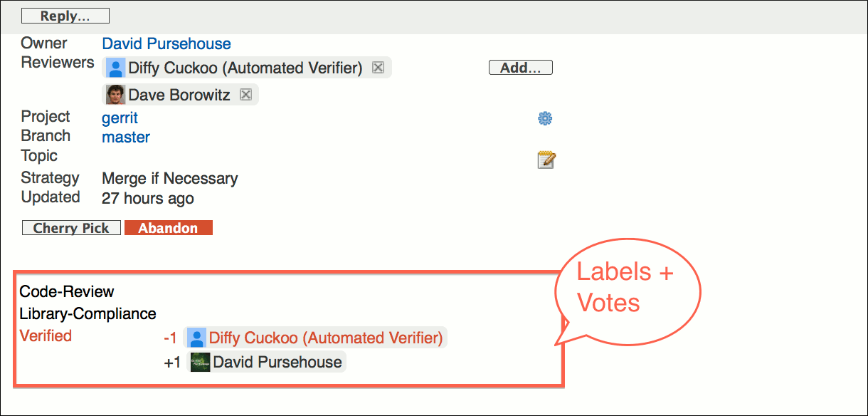
Task: Click the Cherry Pick button
Action: [x=71, y=227]
